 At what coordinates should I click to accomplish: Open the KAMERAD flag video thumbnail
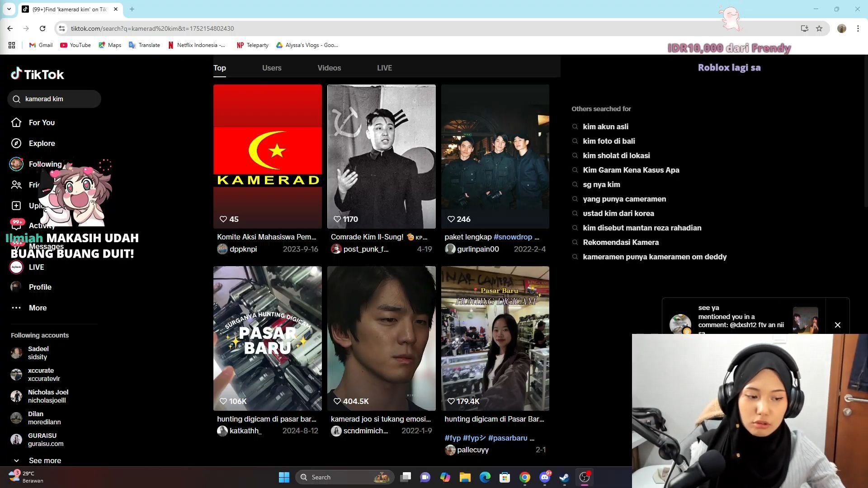268,156
